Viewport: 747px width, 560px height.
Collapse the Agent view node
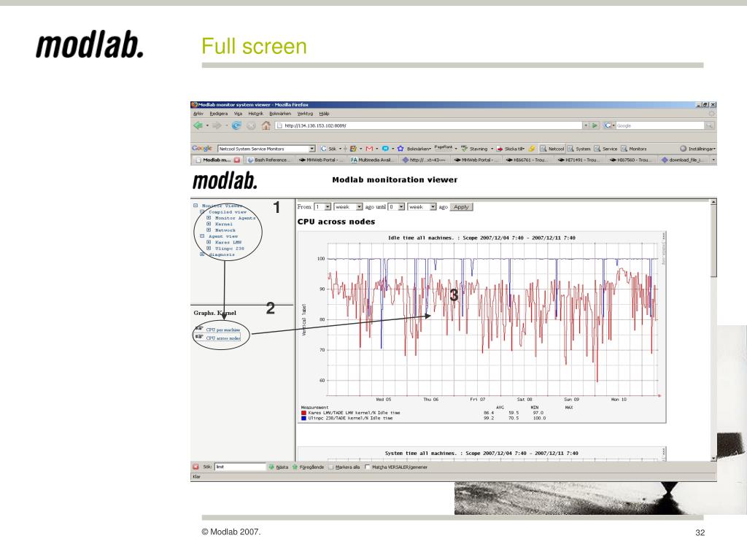(x=202, y=236)
